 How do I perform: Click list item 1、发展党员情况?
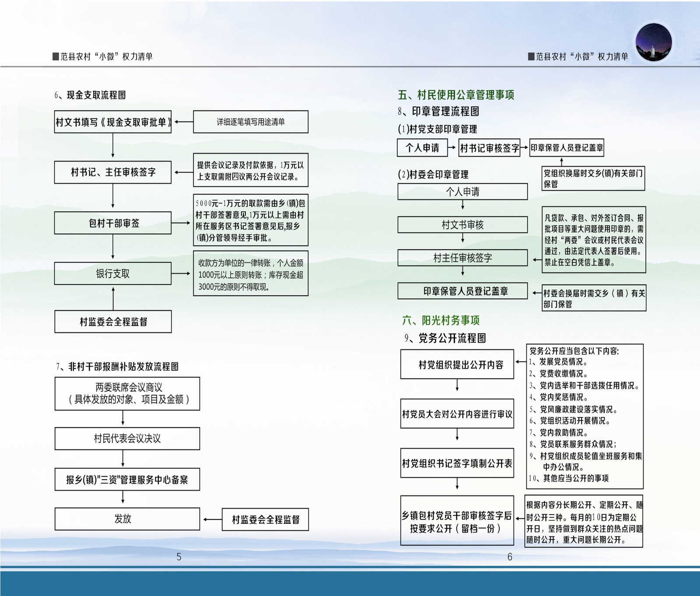pos(558,362)
